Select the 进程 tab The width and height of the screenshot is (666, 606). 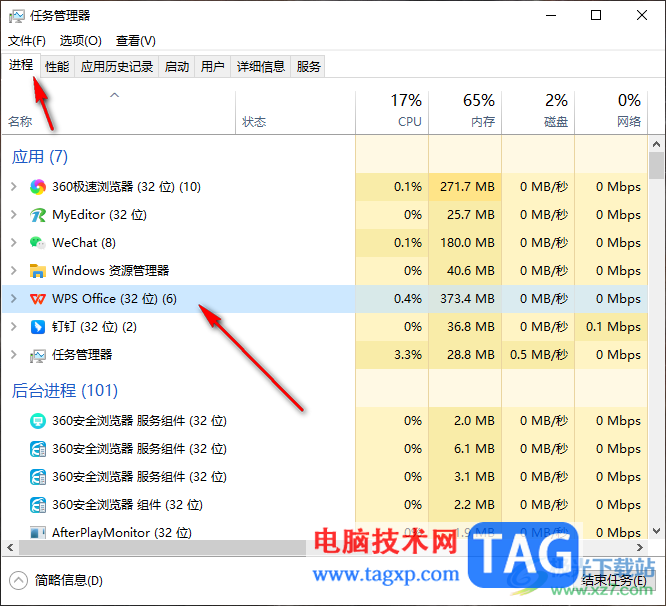(x=21, y=65)
